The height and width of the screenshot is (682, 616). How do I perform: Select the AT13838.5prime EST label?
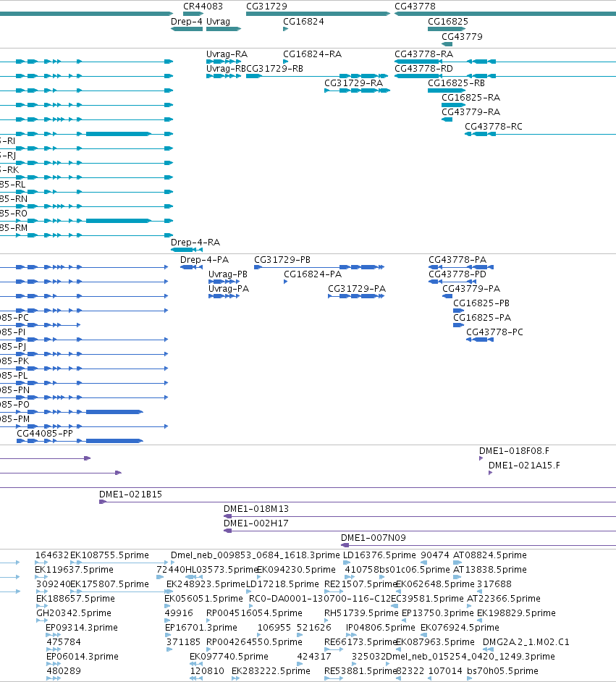coord(490,570)
